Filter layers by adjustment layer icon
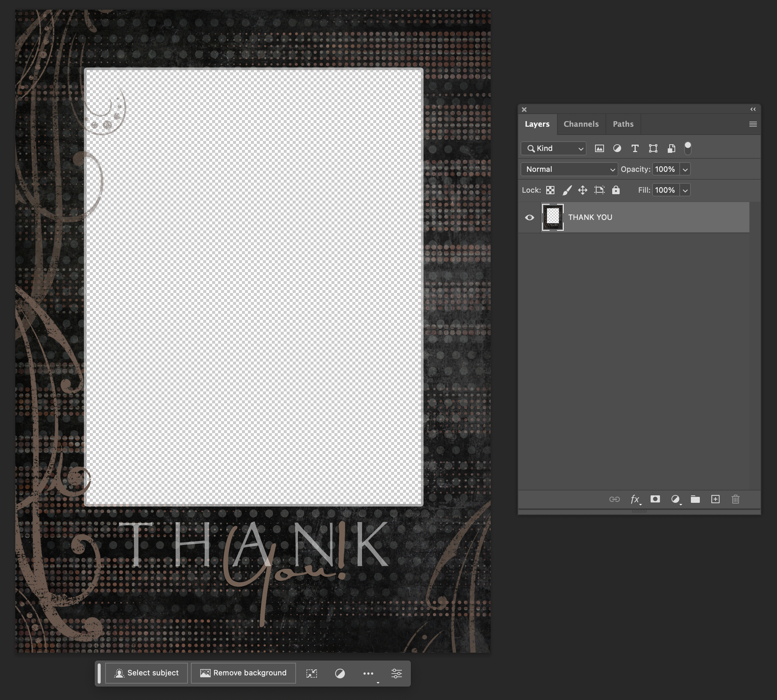Viewport: 777px width, 700px height. (x=617, y=148)
